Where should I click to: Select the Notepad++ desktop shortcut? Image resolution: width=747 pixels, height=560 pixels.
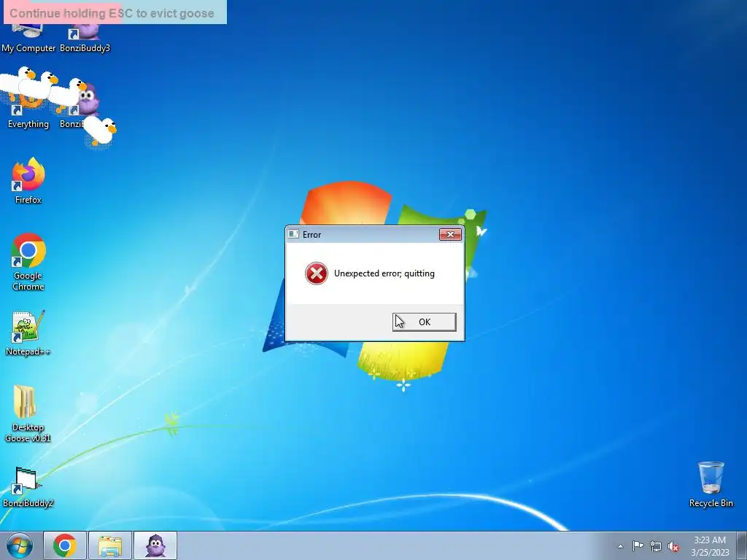28,332
